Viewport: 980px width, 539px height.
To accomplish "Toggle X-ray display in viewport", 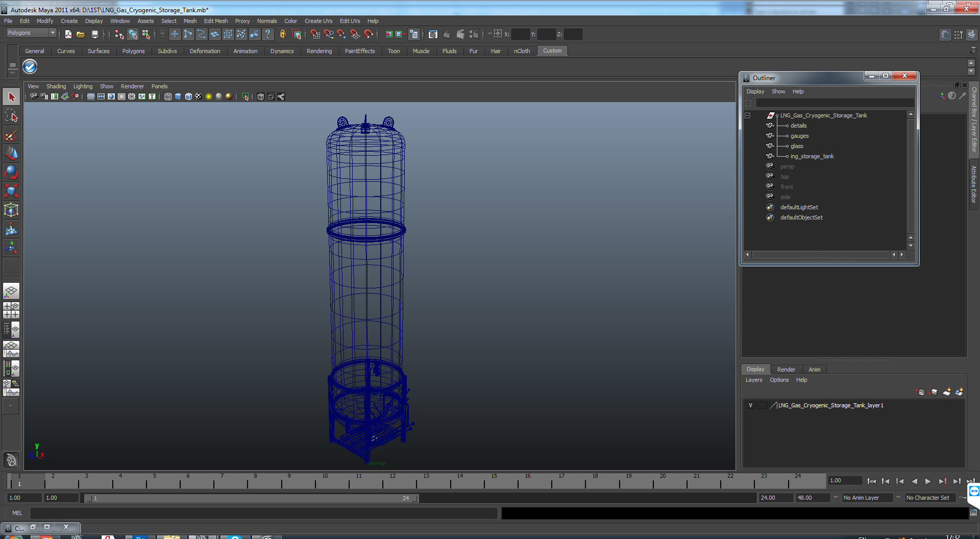I will 261,96.
